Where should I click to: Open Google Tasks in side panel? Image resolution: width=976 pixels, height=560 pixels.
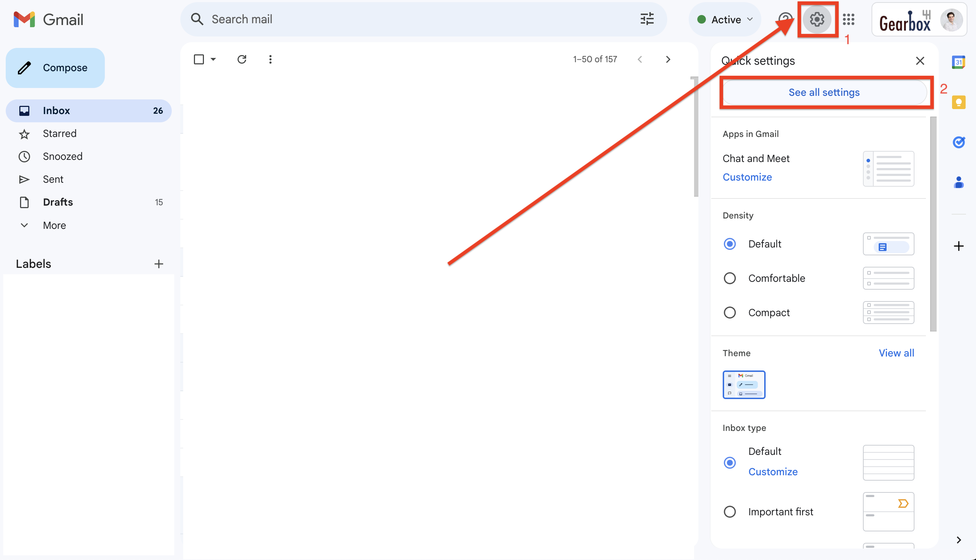[x=959, y=142]
